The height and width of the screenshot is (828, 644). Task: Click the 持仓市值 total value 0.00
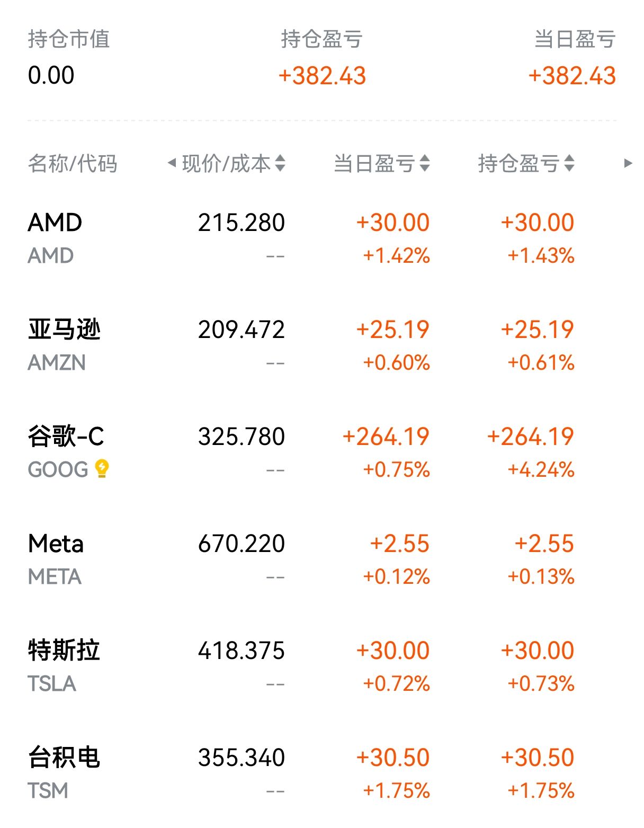click(51, 75)
